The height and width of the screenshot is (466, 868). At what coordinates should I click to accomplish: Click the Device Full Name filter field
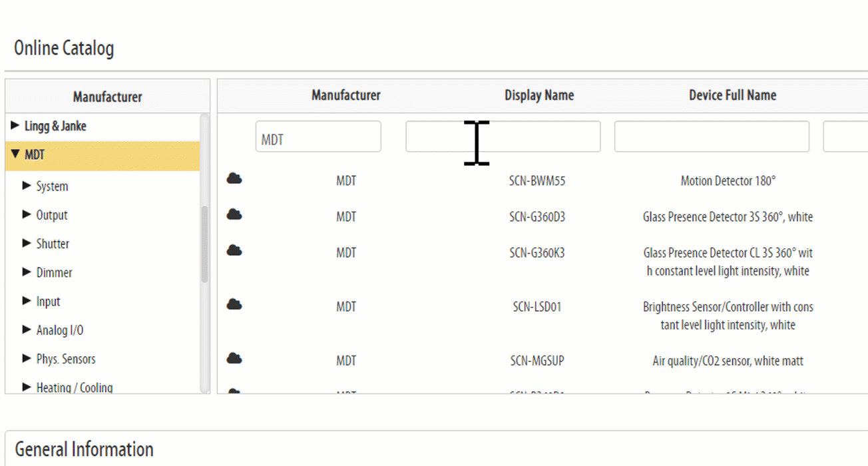pos(712,136)
